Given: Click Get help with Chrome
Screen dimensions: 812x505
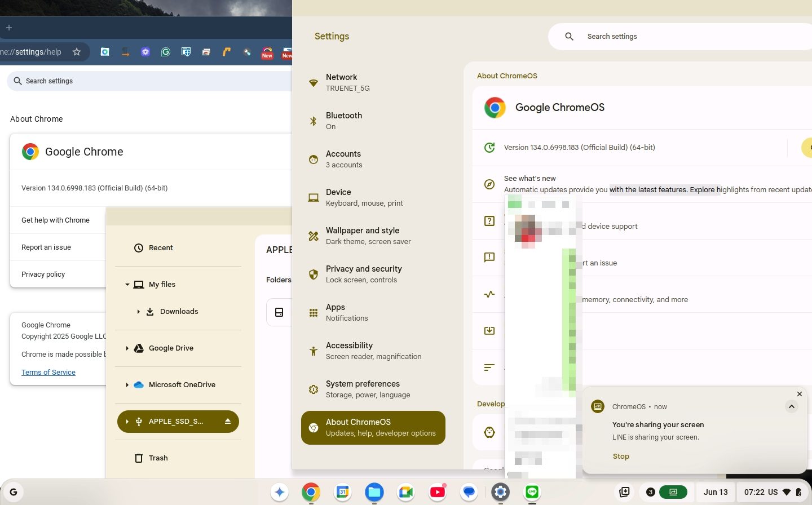Looking at the screenshot, I should 58,220.
